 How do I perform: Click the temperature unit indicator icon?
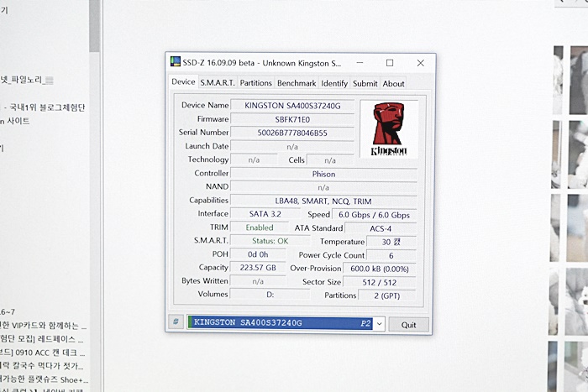tap(396, 242)
